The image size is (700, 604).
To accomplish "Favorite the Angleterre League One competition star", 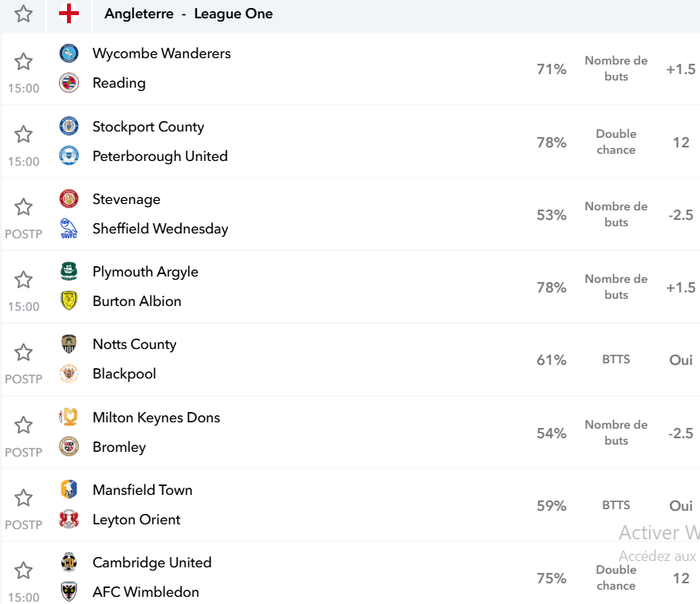I will coord(23,14).
